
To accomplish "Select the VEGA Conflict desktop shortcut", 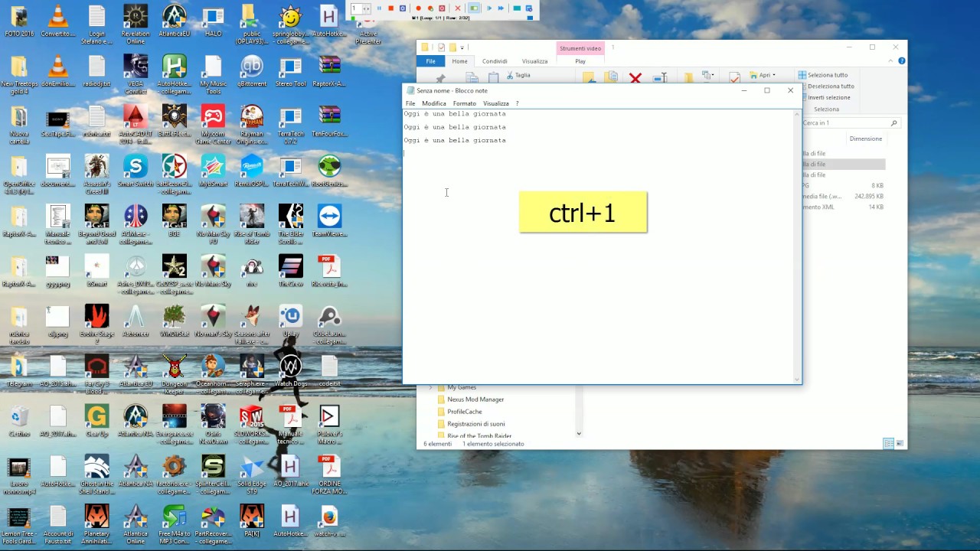I will 136,74.
